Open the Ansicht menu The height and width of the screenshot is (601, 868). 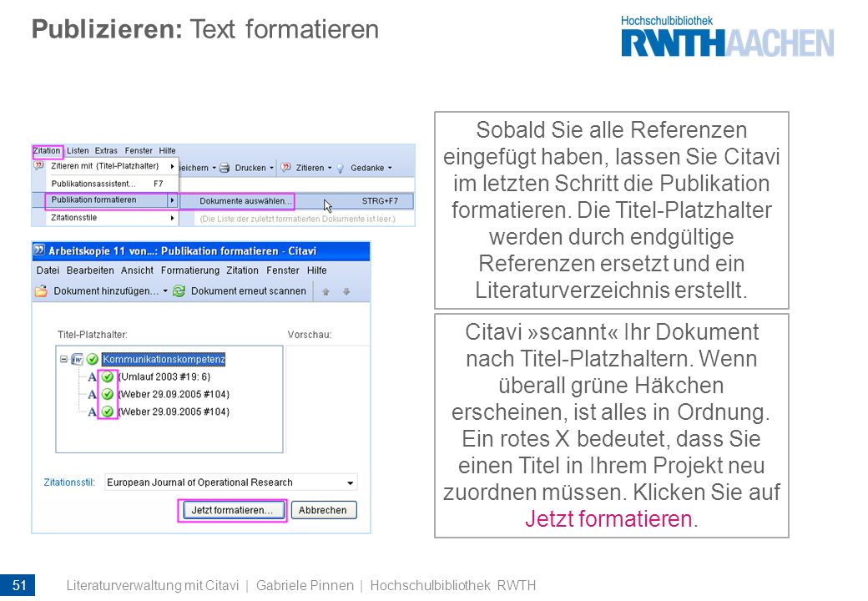point(137,270)
